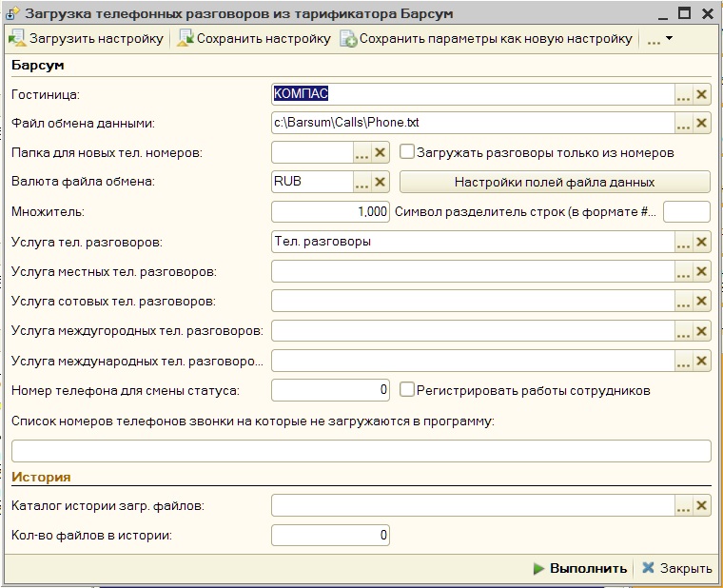Maximize the Загрузка телефонных разговоров window
The image size is (723, 588).
coord(685,13)
